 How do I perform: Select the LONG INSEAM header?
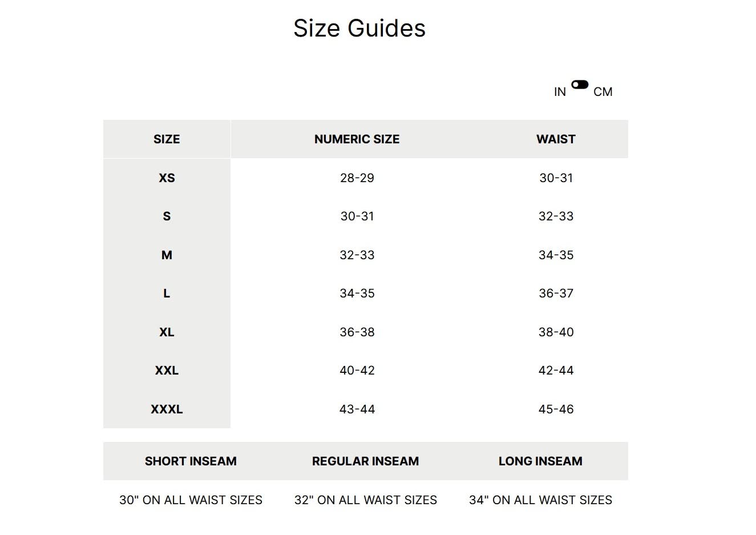click(540, 461)
